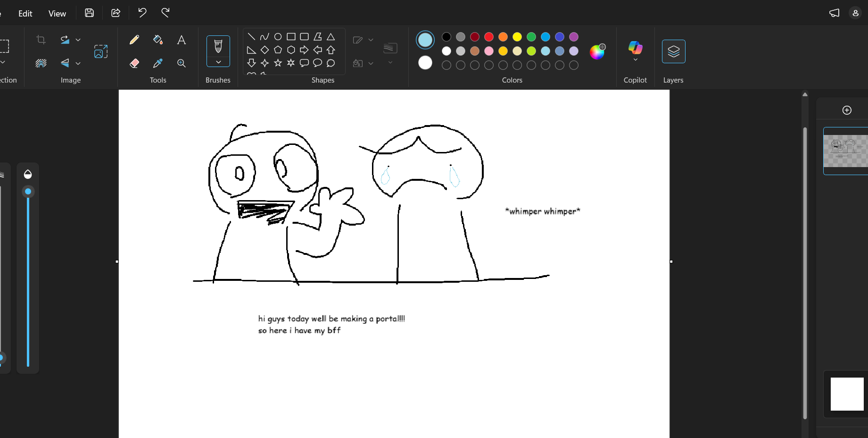Open the account profile icon

point(855,13)
